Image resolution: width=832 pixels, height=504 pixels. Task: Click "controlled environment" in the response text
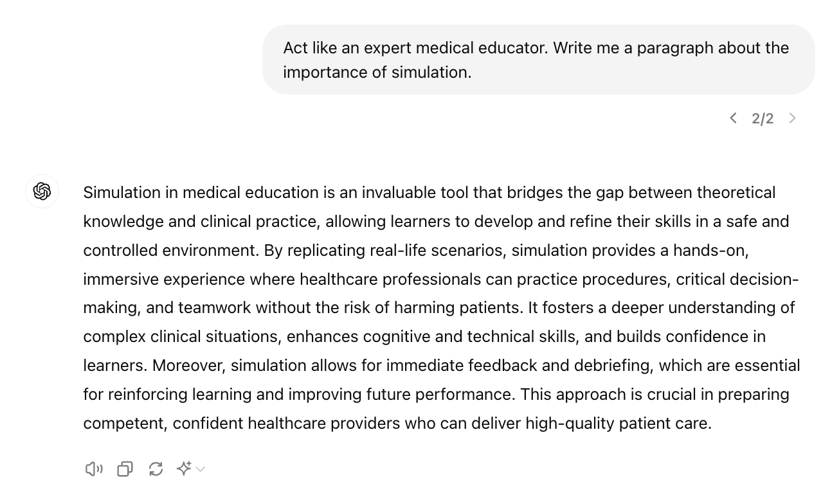click(170, 251)
